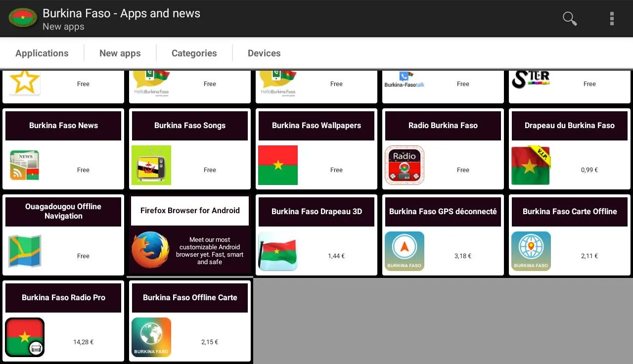The width and height of the screenshot is (633, 364).
Task: Click the 1,44 € price
Action: [x=336, y=256]
